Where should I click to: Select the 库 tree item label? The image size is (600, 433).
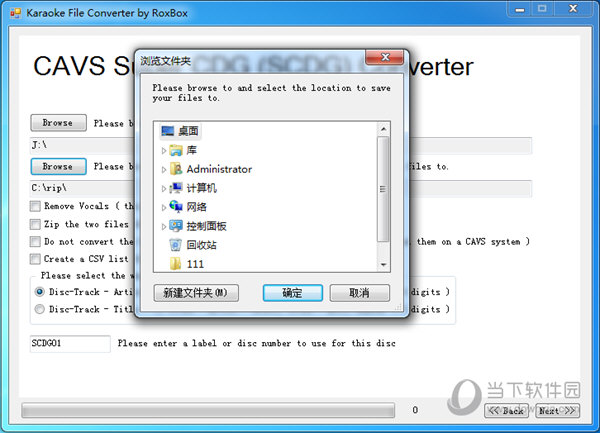[x=191, y=150]
